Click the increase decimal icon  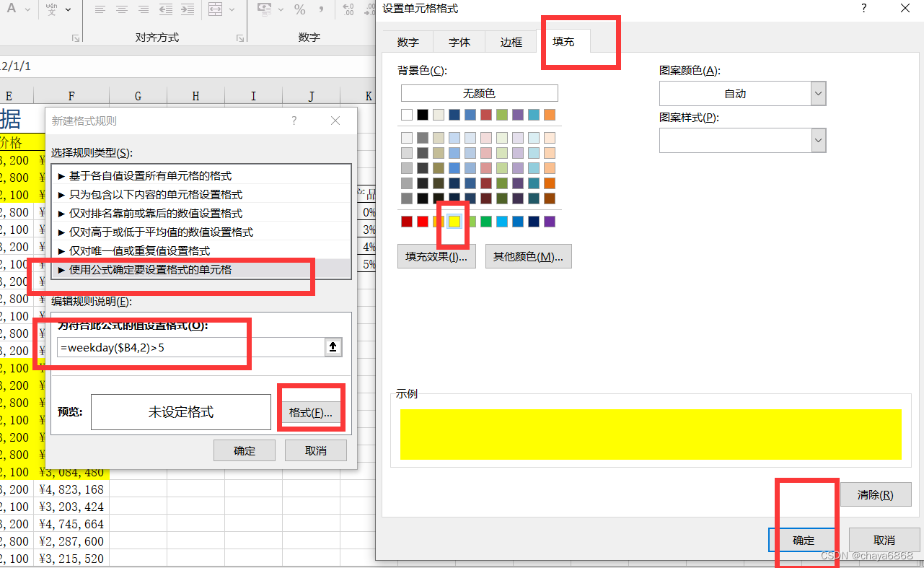pos(348,10)
